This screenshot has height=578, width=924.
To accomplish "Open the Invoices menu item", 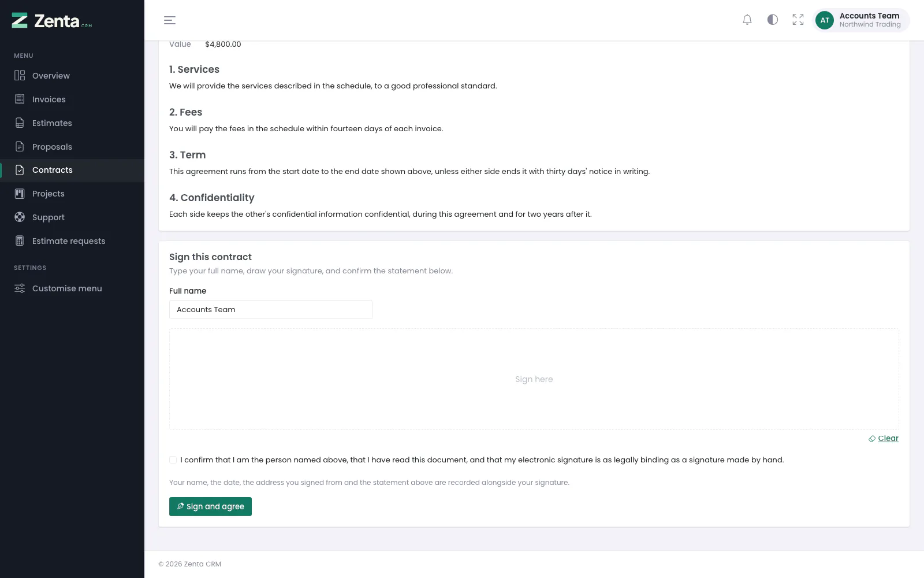I will (72, 99).
